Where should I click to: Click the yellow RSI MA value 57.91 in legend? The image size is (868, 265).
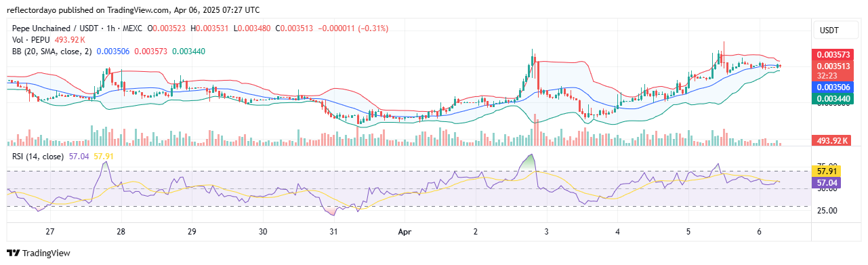[x=104, y=157]
